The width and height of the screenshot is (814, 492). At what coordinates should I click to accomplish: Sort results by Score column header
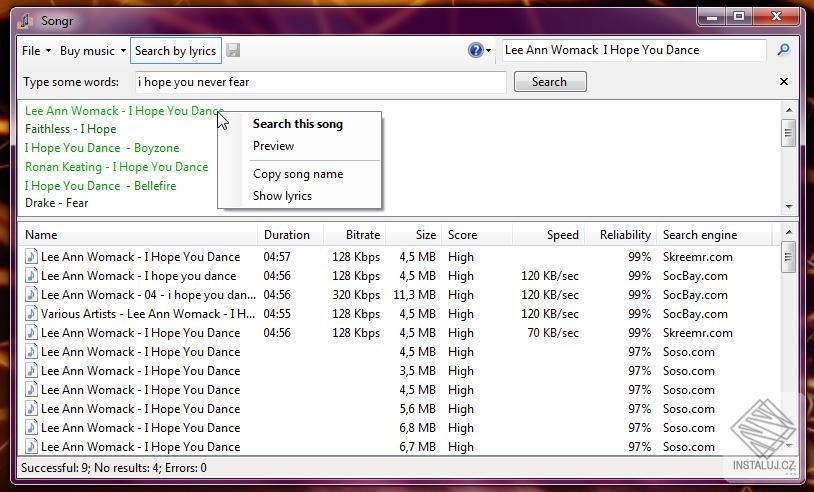point(477,235)
